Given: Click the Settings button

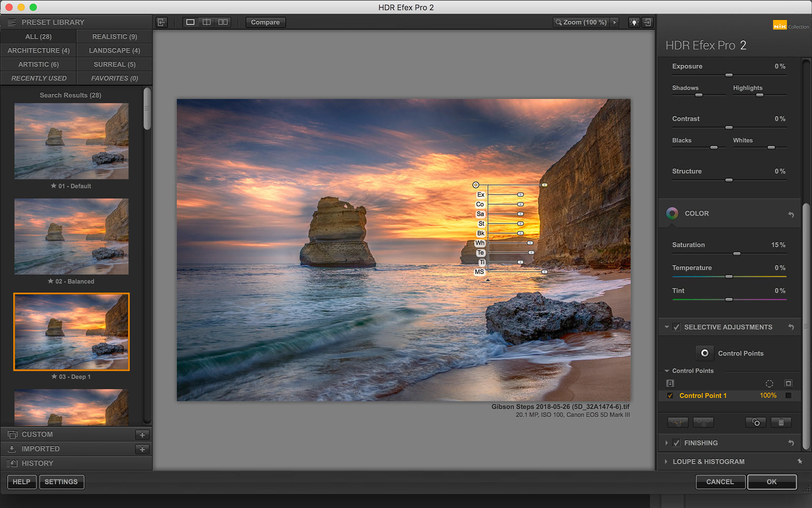Looking at the screenshot, I should coord(61,482).
